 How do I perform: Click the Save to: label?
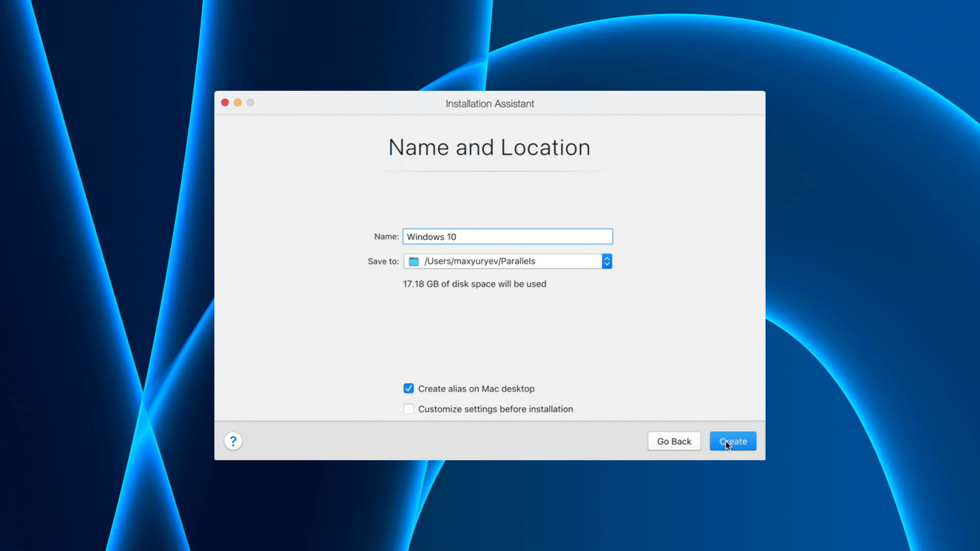[383, 261]
